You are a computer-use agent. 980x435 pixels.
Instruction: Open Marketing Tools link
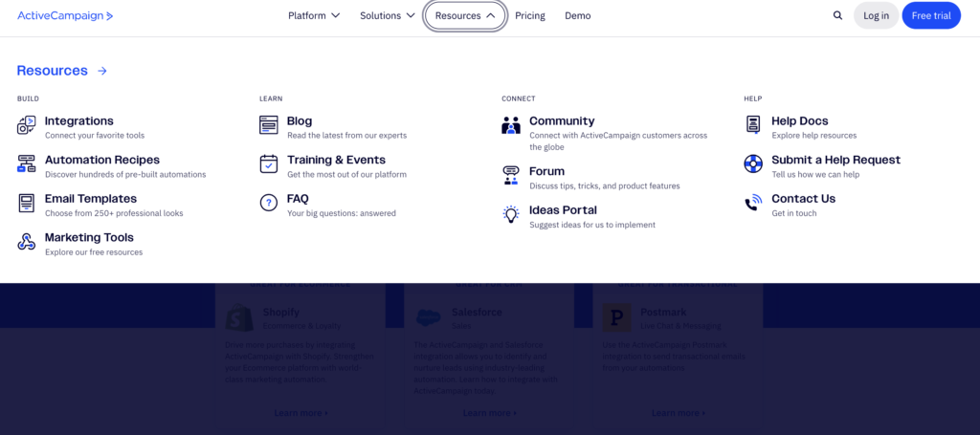click(89, 237)
